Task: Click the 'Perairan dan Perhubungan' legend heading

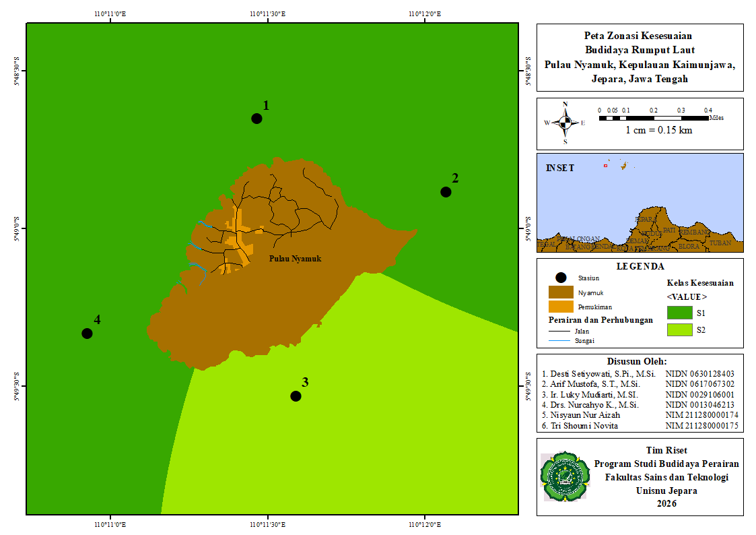Action: (600, 320)
